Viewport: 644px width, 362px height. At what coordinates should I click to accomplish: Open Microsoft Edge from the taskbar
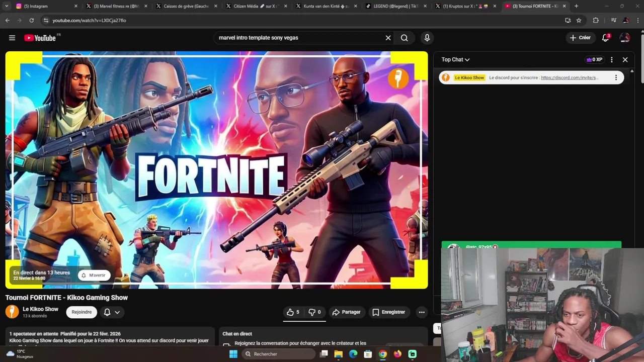point(353,354)
